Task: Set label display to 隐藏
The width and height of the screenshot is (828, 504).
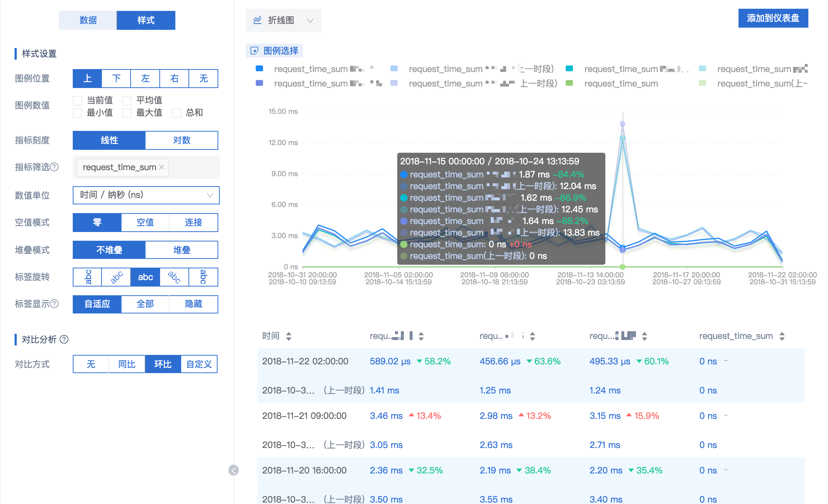Action: [194, 304]
